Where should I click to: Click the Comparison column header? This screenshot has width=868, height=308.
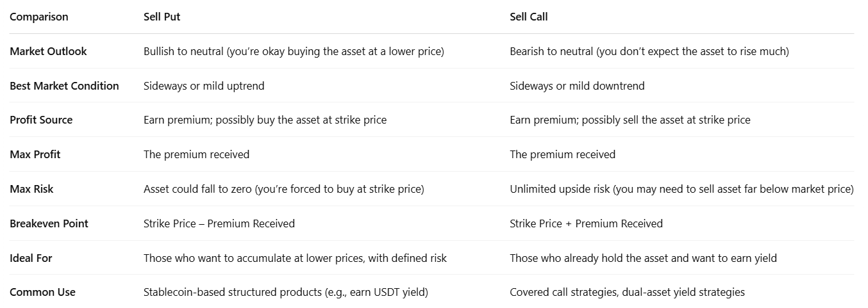[x=38, y=17]
